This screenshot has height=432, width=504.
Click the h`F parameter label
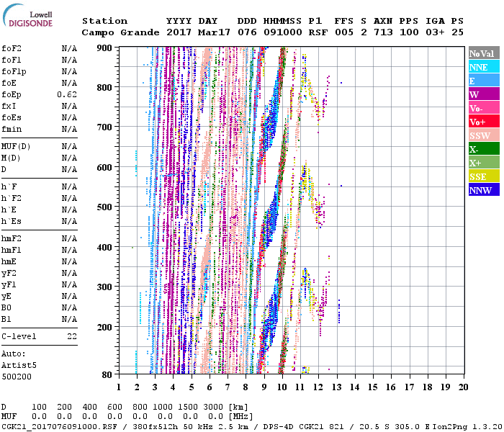[x=9, y=186]
